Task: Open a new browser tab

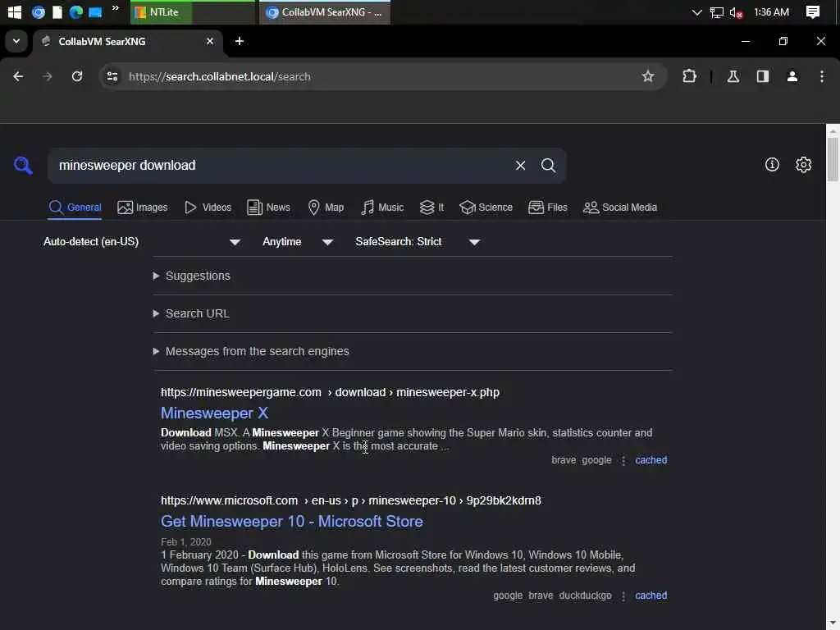Action: pos(240,41)
